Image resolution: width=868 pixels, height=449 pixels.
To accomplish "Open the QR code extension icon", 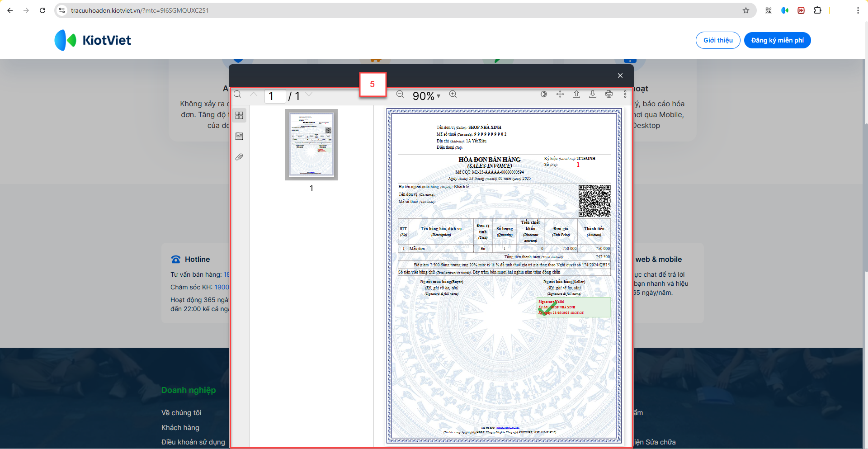I will pos(769,10).
